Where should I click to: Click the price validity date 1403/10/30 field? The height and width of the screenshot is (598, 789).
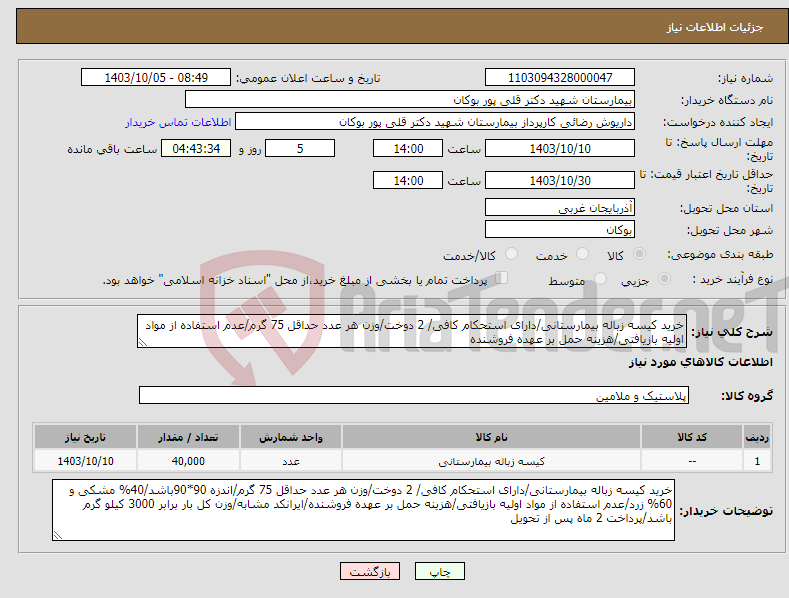560,180
